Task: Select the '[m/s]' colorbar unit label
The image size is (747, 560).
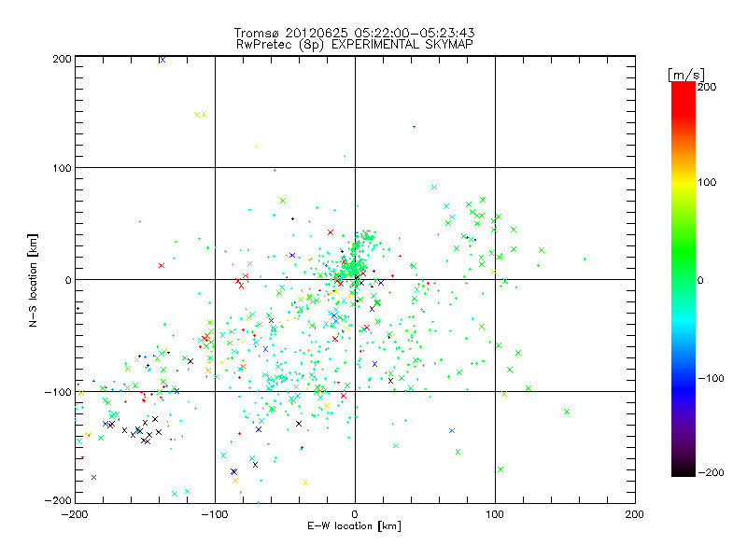Action: 685,75
